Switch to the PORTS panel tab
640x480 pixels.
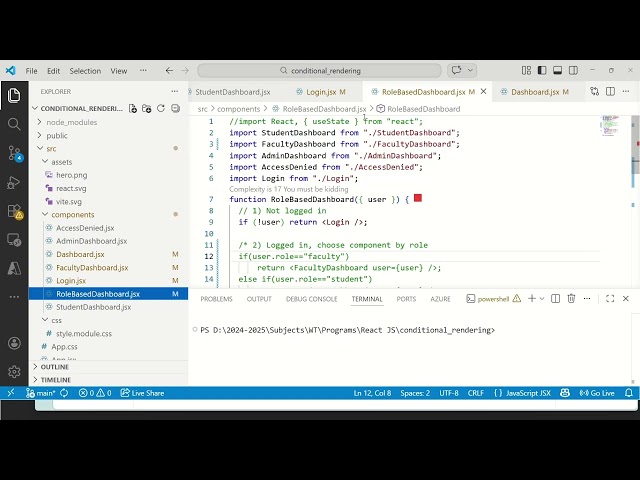pyautogui.click(x=406, y=299)
